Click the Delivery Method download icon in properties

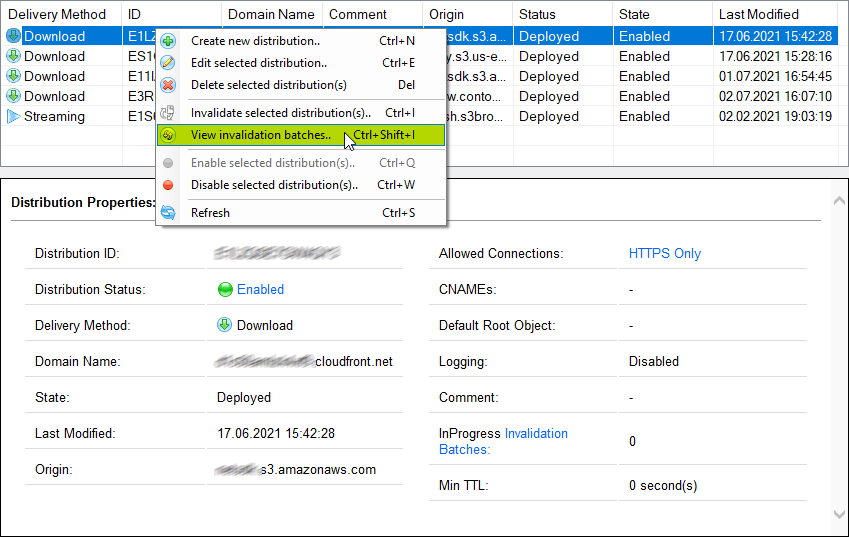pyautogui.click(x=225, y=325)
